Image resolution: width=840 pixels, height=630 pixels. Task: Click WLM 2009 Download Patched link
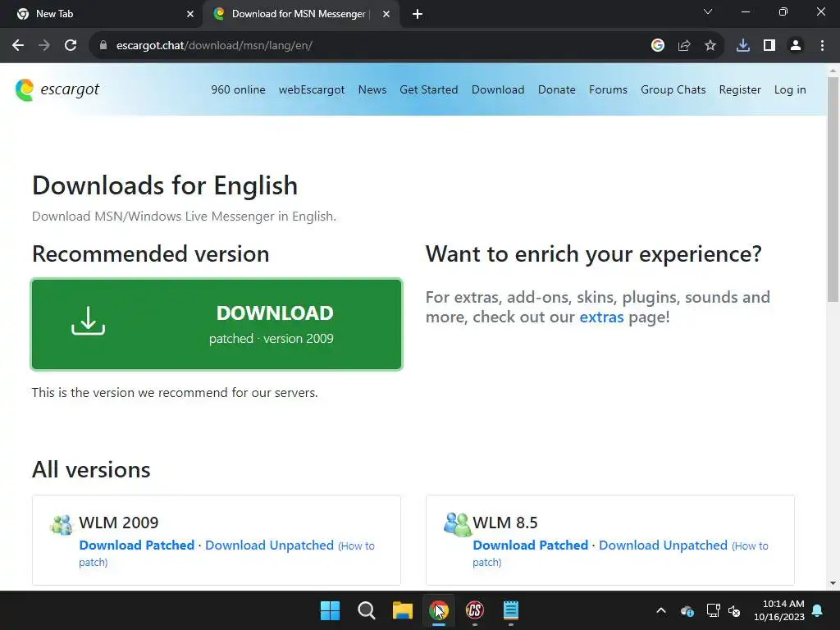(137, 546)
